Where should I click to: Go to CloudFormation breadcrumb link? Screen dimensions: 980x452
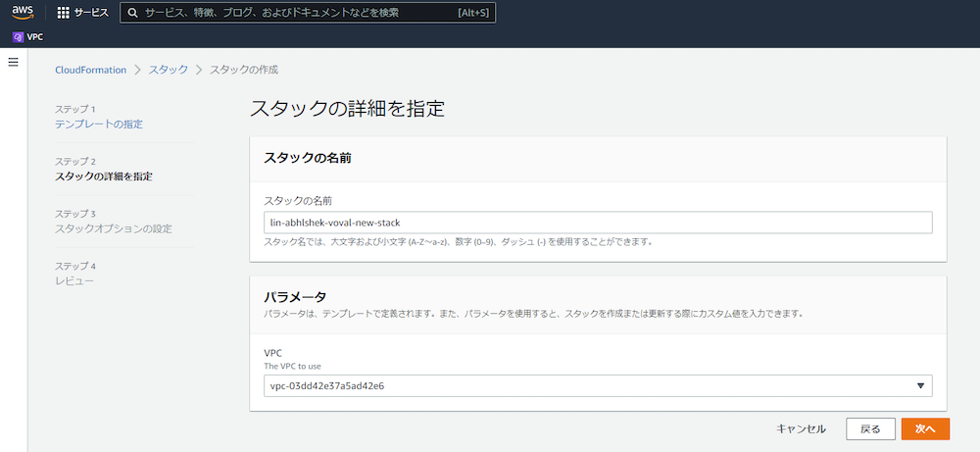coord(90,70)
